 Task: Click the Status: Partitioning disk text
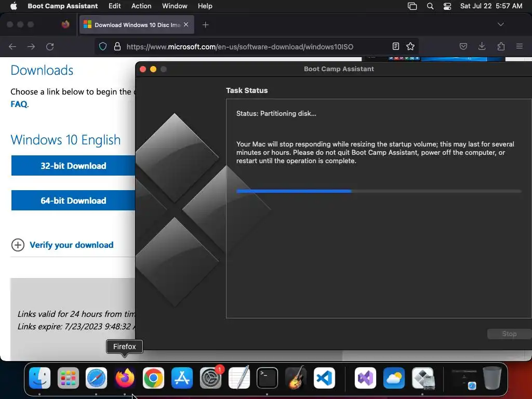coord(276,114)
